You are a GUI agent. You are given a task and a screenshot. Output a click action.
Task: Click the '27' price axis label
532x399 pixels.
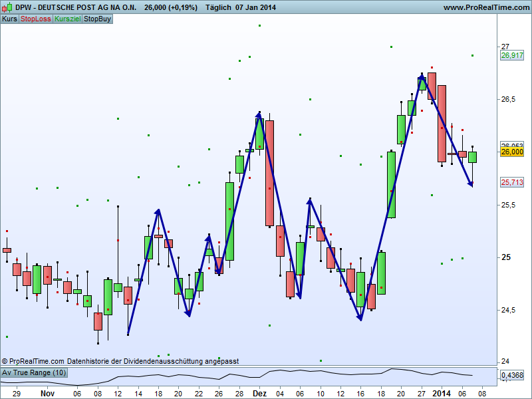(505, 47)
